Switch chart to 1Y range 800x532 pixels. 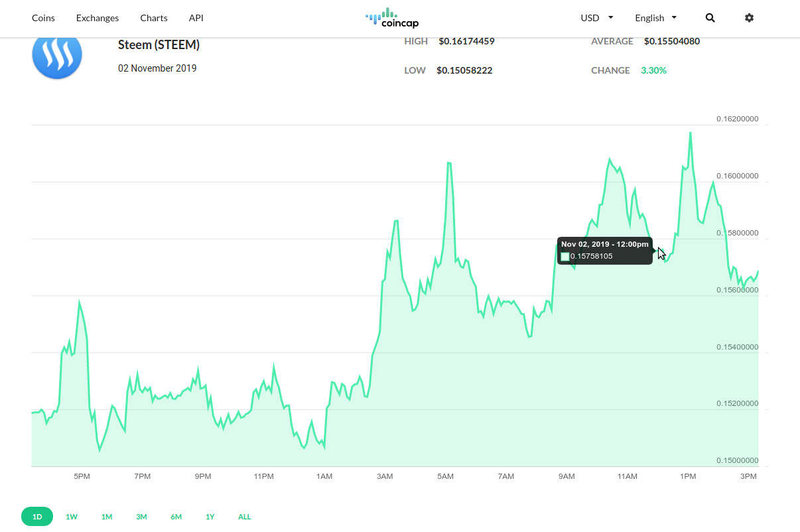coord(210,517)
